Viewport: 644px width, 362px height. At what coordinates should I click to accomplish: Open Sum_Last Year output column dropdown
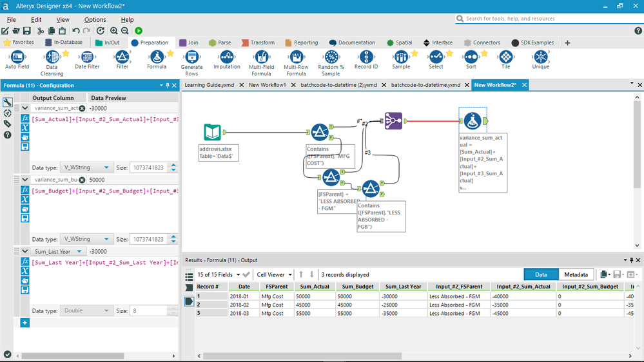79,251
